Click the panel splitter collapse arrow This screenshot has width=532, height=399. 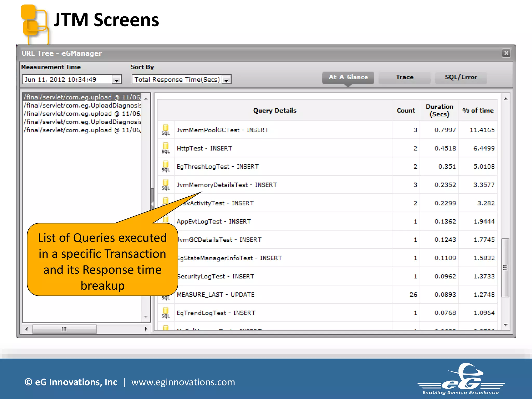[152, 204]
